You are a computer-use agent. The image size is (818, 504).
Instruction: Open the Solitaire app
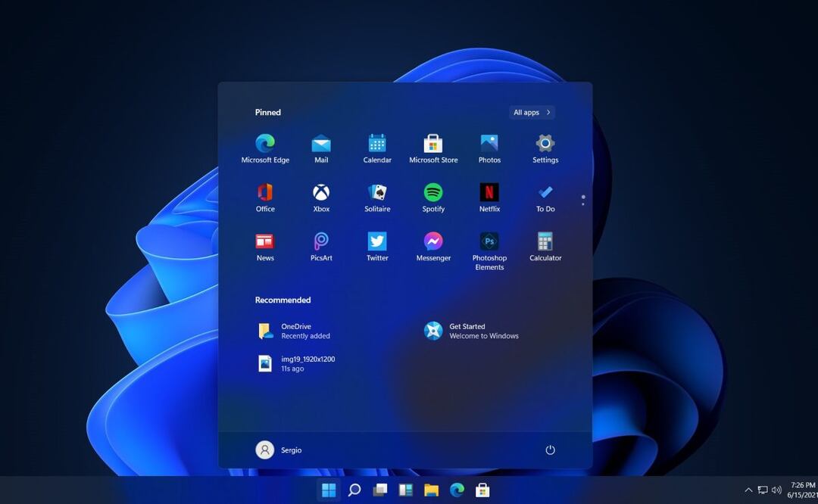point(376,193)
